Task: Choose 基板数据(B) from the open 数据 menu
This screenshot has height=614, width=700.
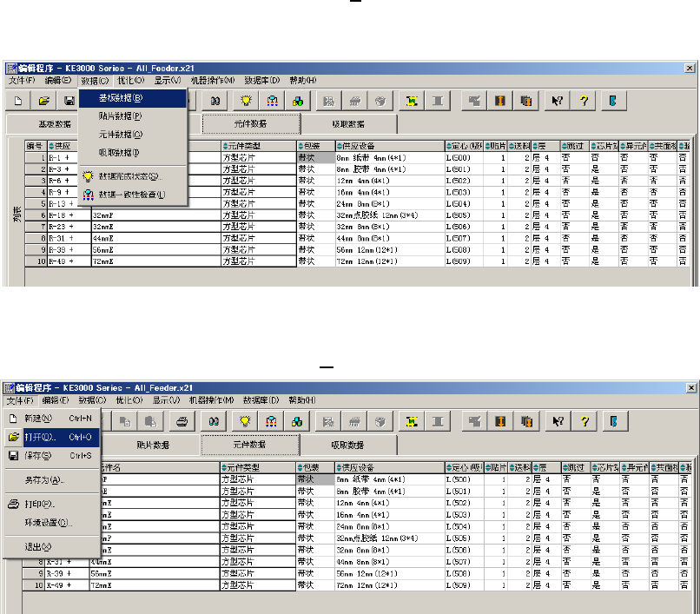Action: [133, 98]
